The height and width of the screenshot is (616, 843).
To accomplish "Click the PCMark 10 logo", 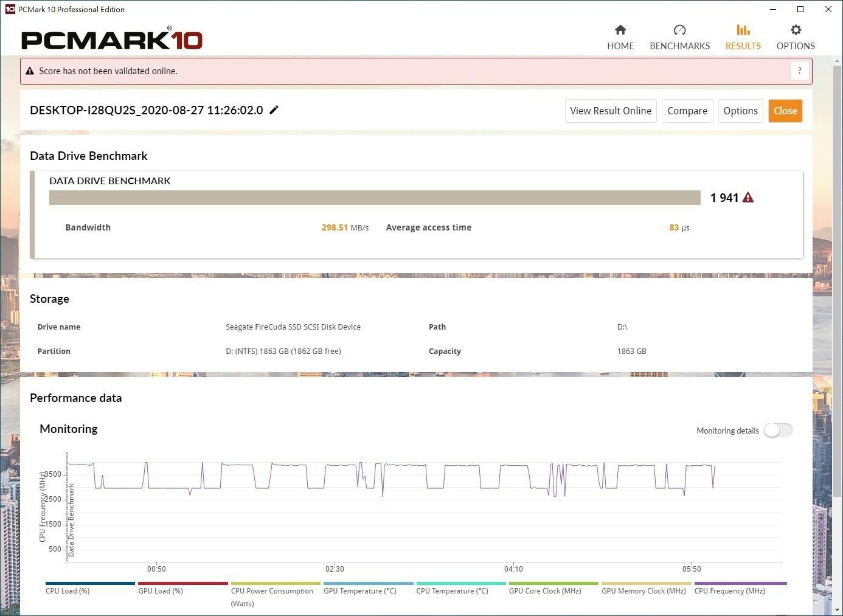I will tap(112, 40).
